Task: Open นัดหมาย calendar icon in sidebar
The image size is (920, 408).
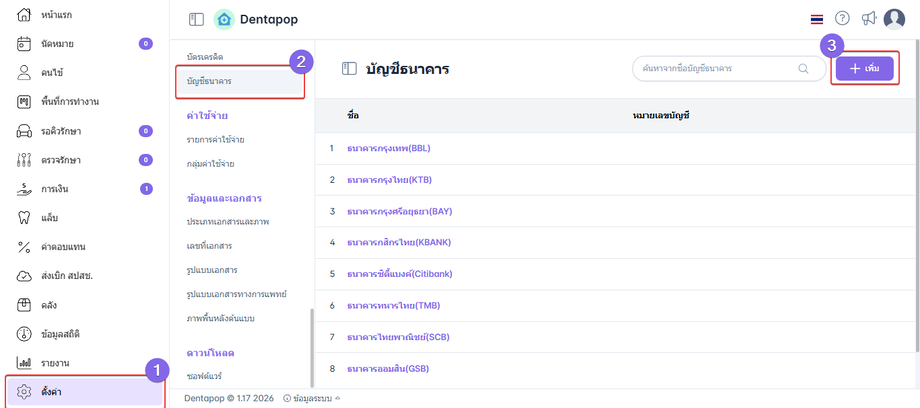Action: click(x=25, y=44)
